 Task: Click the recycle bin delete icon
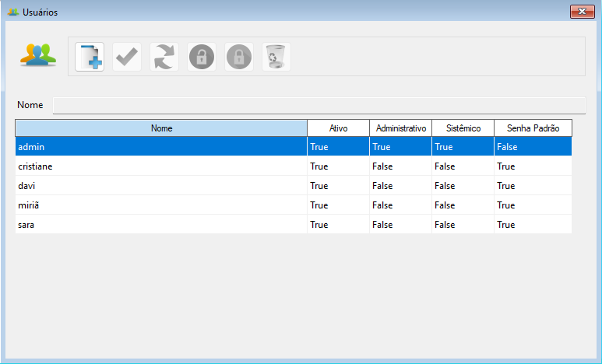pos(276,57)
